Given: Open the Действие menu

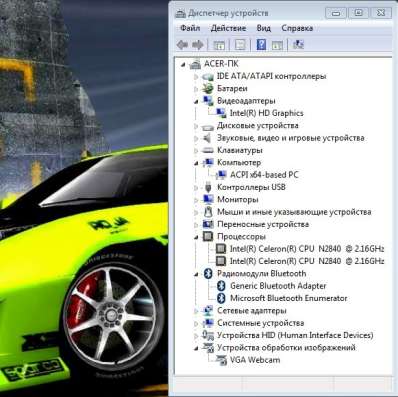Looking at the screenshot, I should (x=228, y=28).
